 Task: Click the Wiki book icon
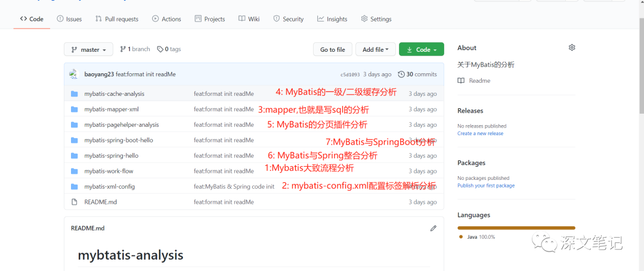242,18
